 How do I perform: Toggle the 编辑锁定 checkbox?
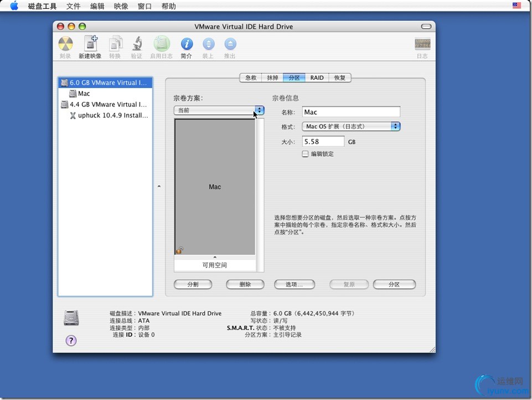tap(305, 154)
